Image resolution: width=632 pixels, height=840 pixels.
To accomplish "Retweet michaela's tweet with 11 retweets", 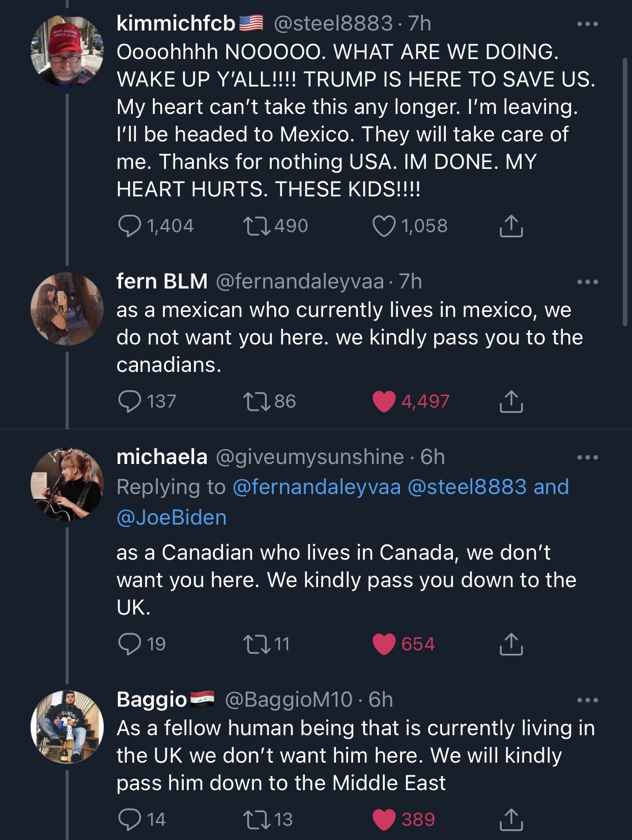I will pyautogui.click(x=256, y=644).
